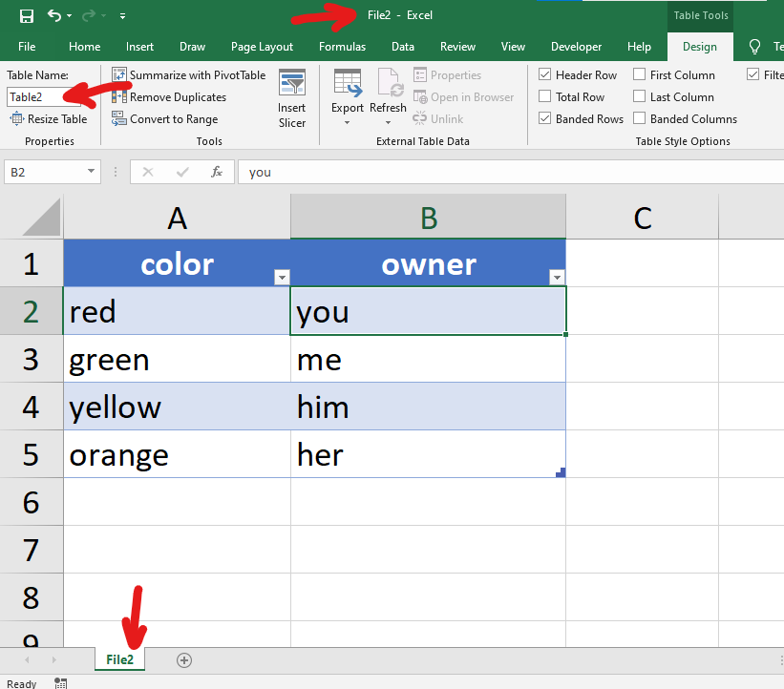Open the color column filter dropdown
This screenshot has height=689, width=784.
(x=282, y=277)
